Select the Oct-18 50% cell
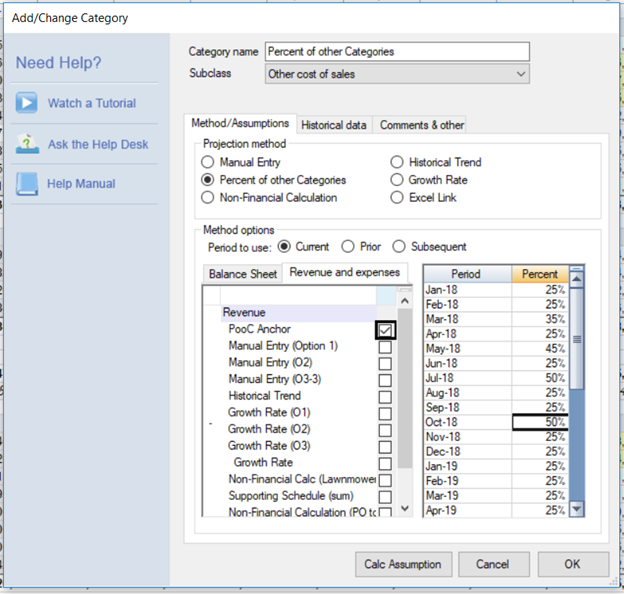Viewport: 624px width, 594px height. pyautogui.click(x=540, y=422)
